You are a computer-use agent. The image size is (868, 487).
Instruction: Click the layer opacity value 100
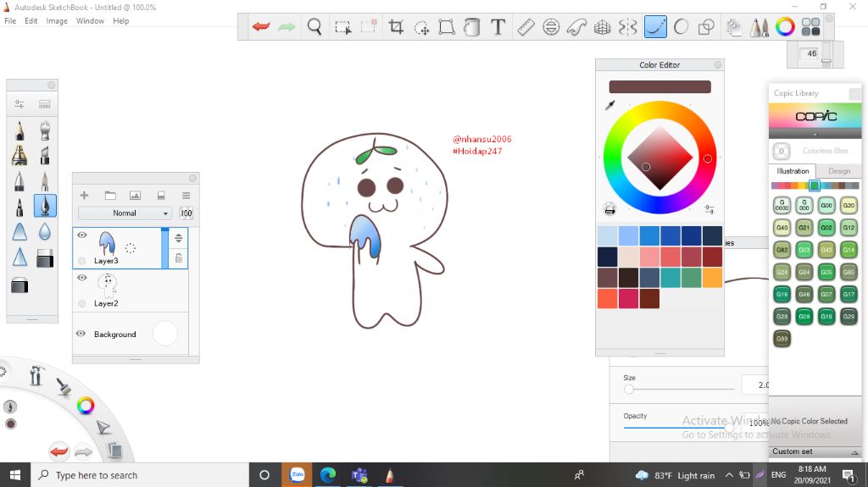point(186,213)
